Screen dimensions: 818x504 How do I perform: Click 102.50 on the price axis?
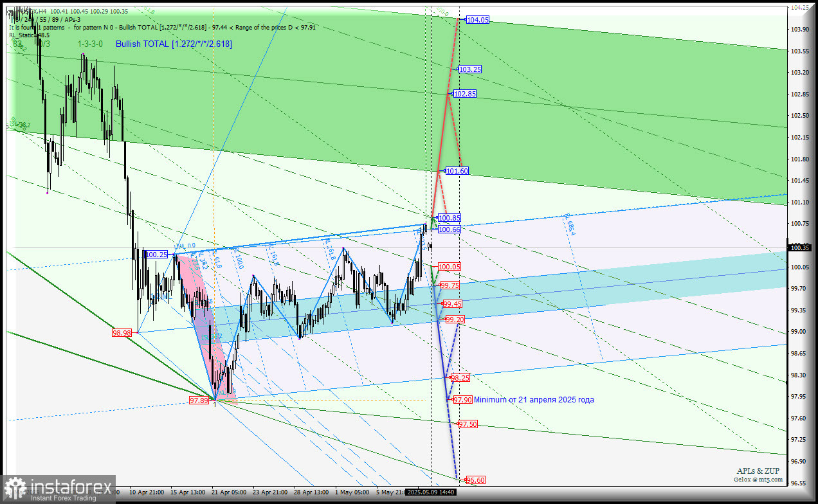click(x=799, y=115)
